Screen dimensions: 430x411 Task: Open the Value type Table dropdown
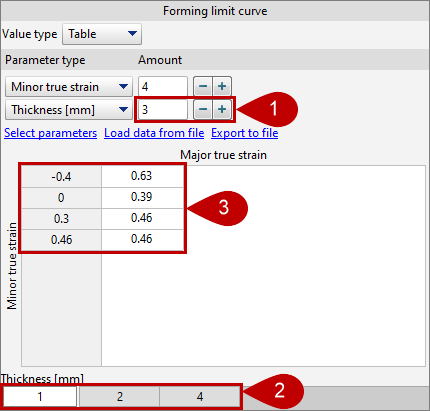[x=102, y=34]
